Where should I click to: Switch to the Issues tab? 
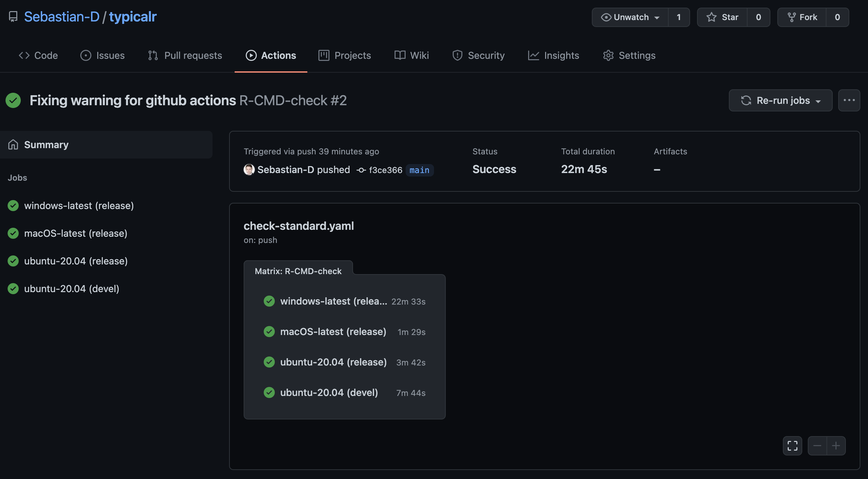point(102,55)
